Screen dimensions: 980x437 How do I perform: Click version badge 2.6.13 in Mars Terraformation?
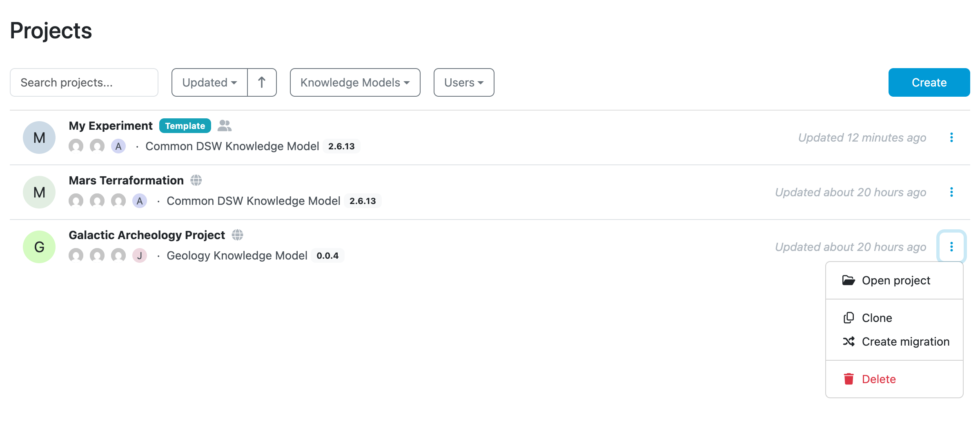363,201
